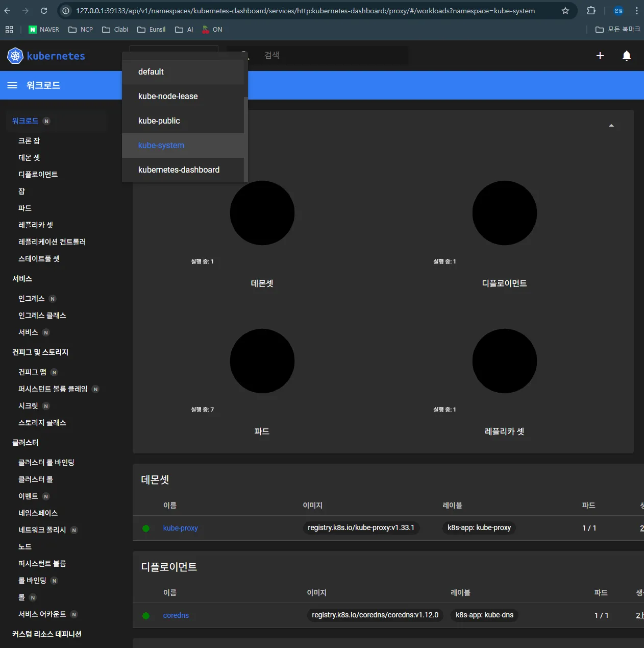Bookmark page with the star icon
The width and height of the screenshot is (644, 648).
(565, 11)
